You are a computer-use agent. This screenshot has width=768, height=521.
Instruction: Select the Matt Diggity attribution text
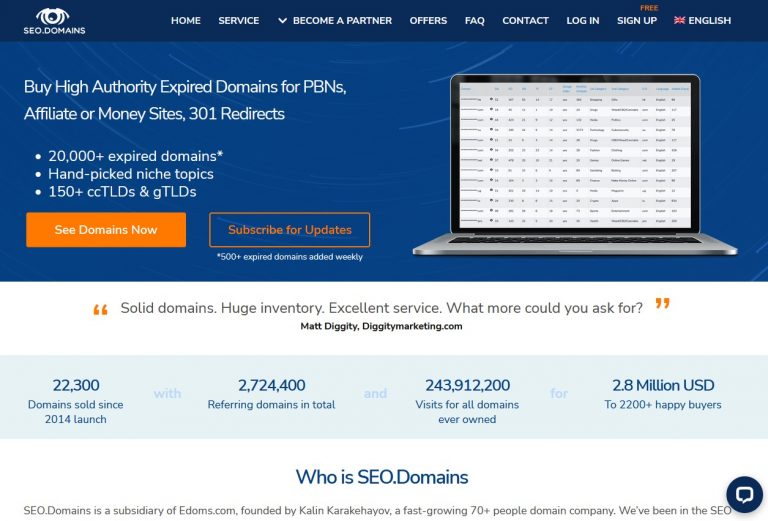point(381,326)
